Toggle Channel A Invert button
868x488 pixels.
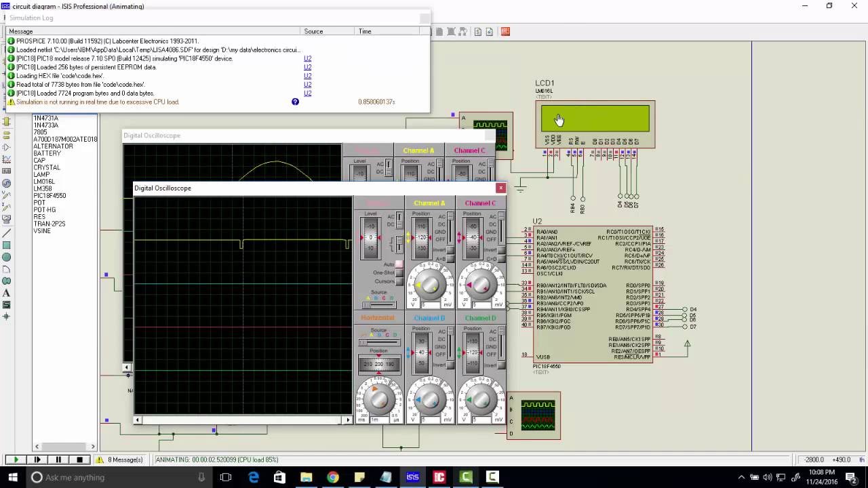[x=450, y=250]
